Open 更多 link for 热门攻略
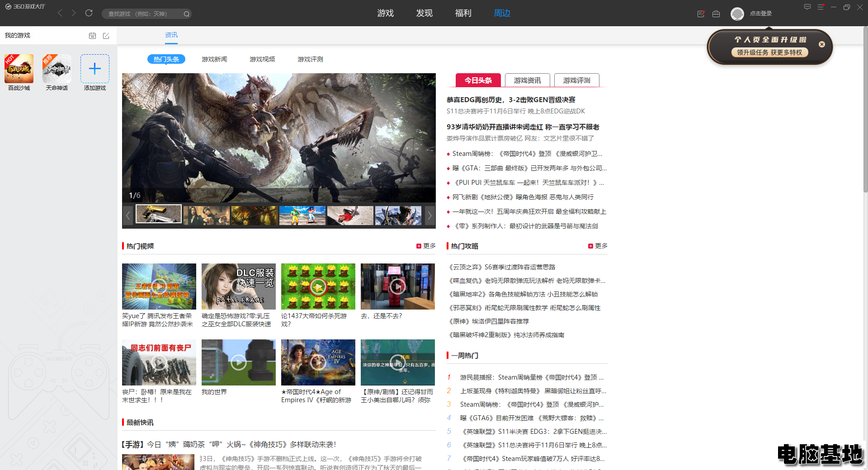This screenshot has width=868, height=470. pyautogui.click(x=598, y=246)
